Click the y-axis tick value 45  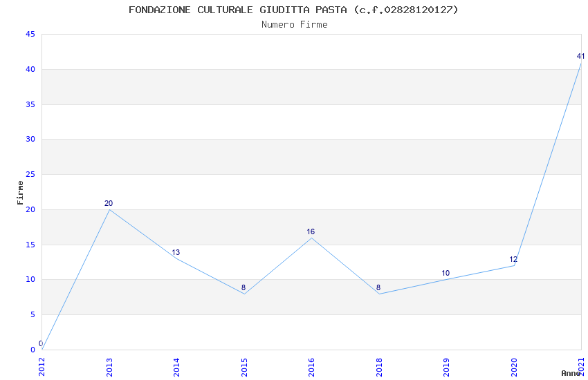tap(30, 35)
